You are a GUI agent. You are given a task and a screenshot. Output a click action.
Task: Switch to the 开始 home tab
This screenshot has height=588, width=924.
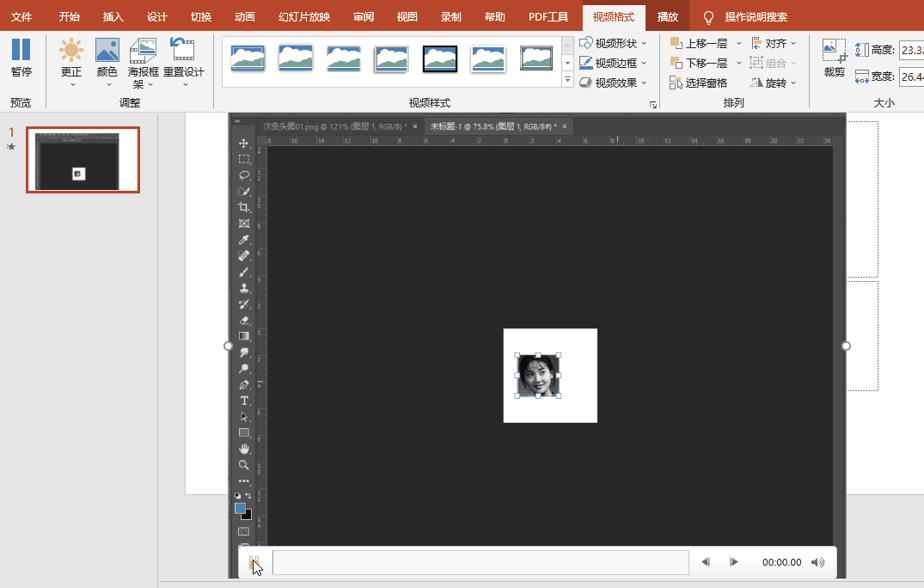click(x=69, y=16)
